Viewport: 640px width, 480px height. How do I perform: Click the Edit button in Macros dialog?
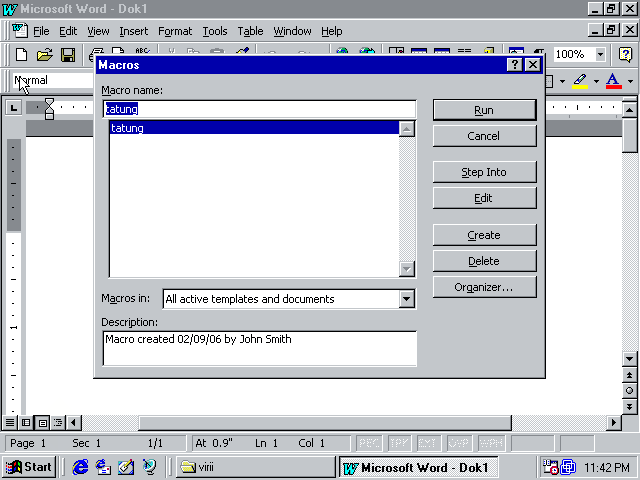coord(484,198)
